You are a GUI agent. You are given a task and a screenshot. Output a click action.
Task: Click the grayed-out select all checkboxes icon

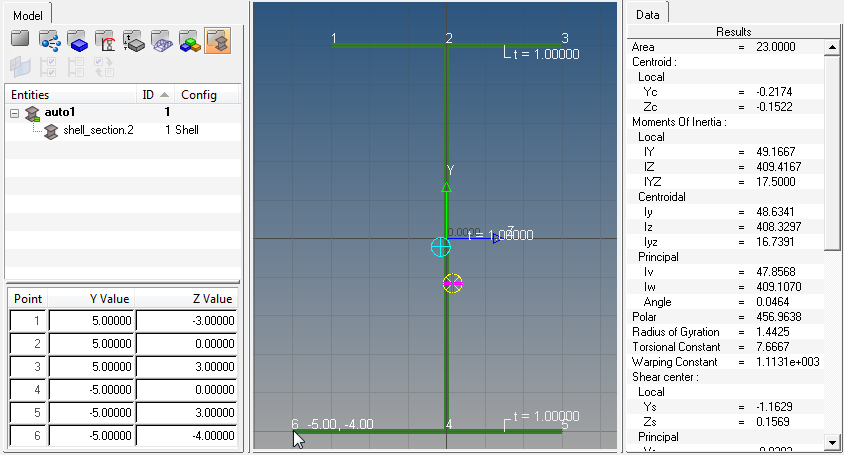pos(48,67)
